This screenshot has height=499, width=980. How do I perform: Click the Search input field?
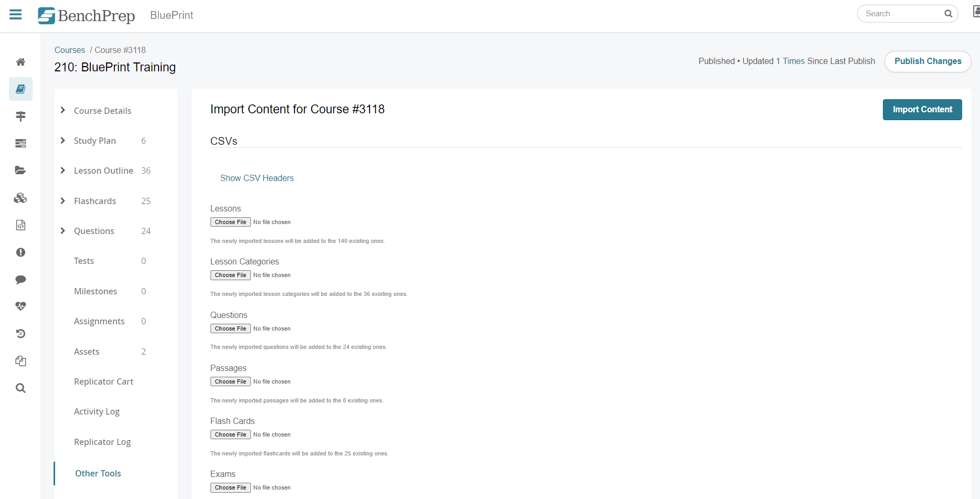click(902, 14)
